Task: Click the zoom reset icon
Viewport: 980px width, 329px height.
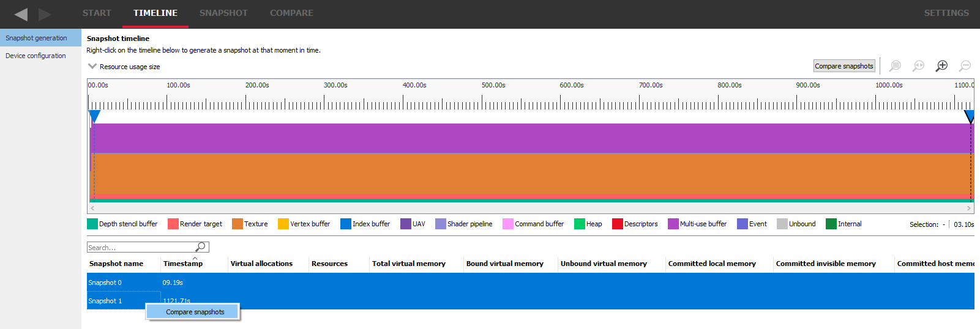Action: point(918,66)
